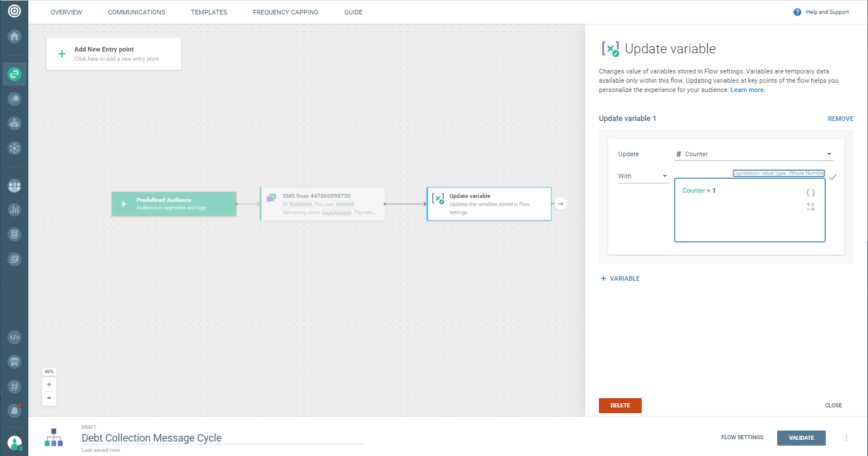Image resolution: width=868 pixels, height=456 pixels.
Task: Click the home icon in the sidebar
Action: 14,36
